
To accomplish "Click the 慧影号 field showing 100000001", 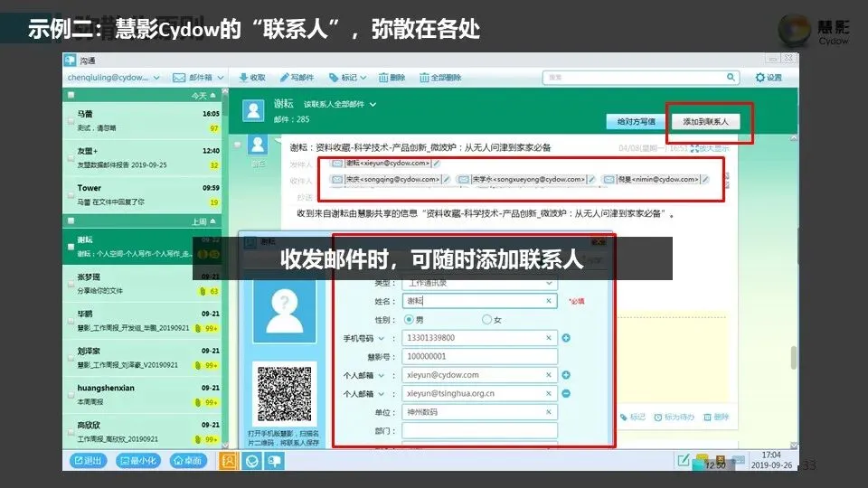I will coord(479,356).
